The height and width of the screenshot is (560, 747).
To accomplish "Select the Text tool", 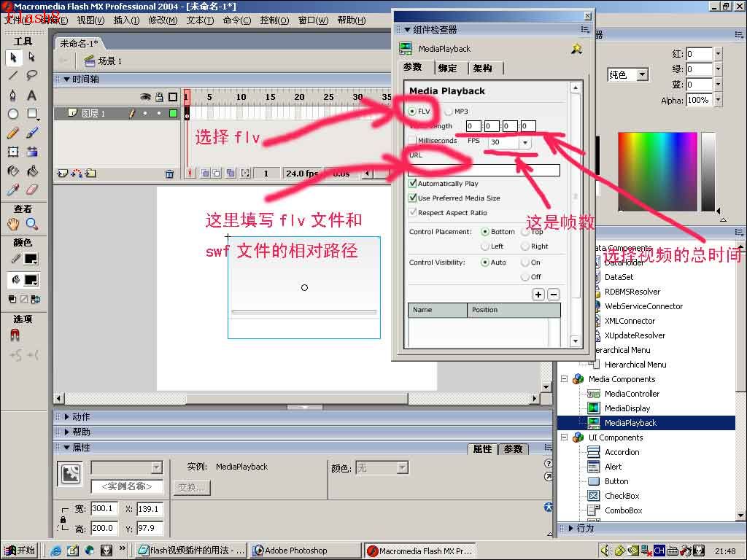I will pos(32,95).
